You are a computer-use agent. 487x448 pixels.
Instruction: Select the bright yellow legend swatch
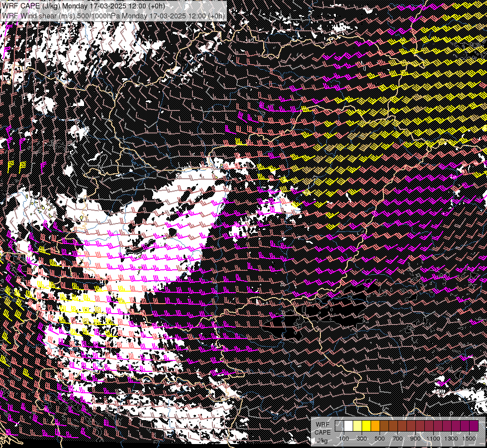[x=366, y=426]
